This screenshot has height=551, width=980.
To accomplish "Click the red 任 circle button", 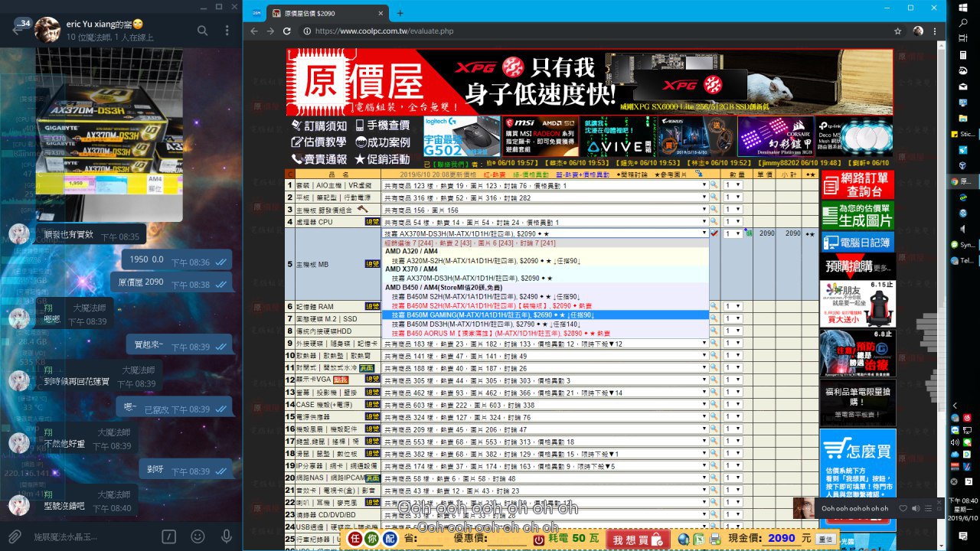I will [354, 539].
